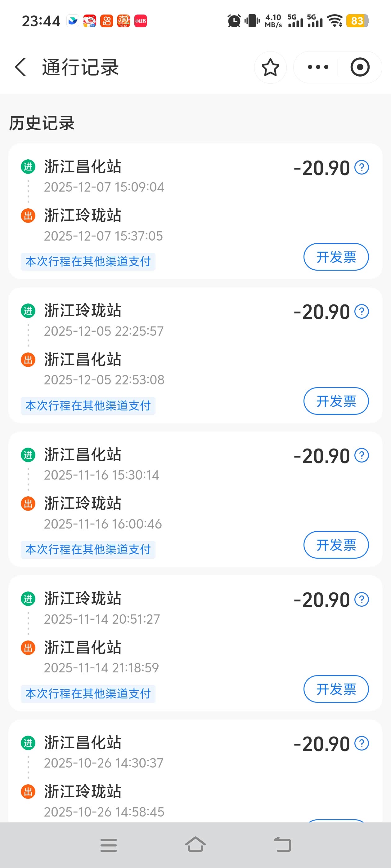This screenshot has height=868, width=391.
Task: Click 开发票 for the 2025-12-05 trip
Action: tap(336, 401)
